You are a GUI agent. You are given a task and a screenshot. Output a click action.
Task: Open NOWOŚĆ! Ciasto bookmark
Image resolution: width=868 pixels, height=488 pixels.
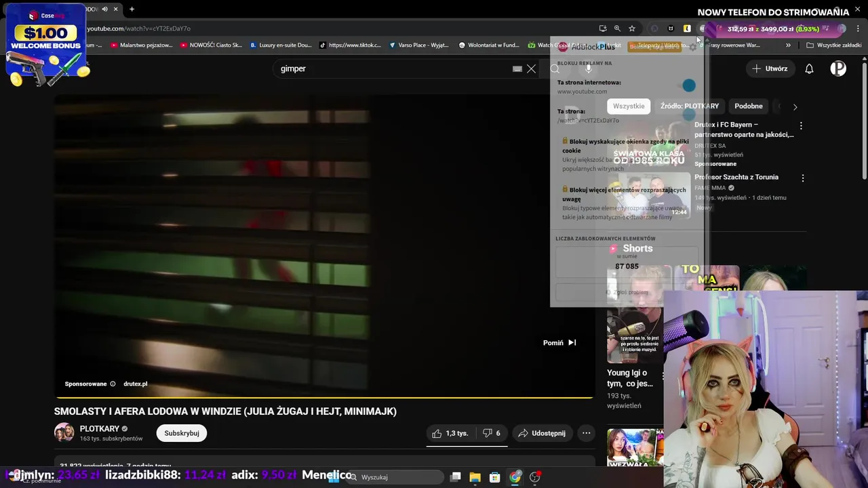pyautogui.click(x=211, y=45)
